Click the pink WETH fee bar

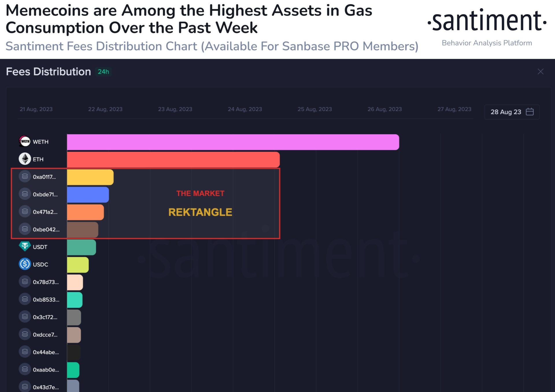point(233,142)
